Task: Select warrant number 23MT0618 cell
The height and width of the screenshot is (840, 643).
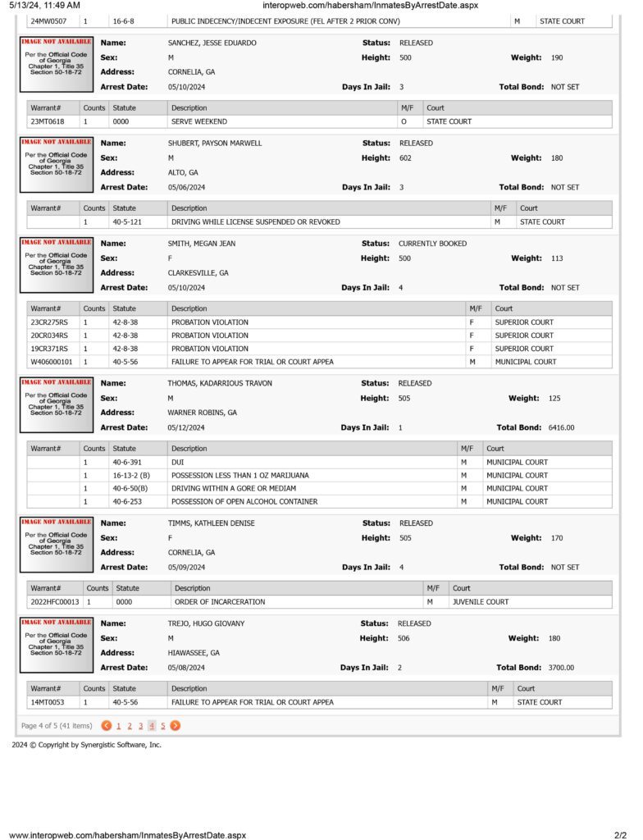Action: (x=53, y=121)
